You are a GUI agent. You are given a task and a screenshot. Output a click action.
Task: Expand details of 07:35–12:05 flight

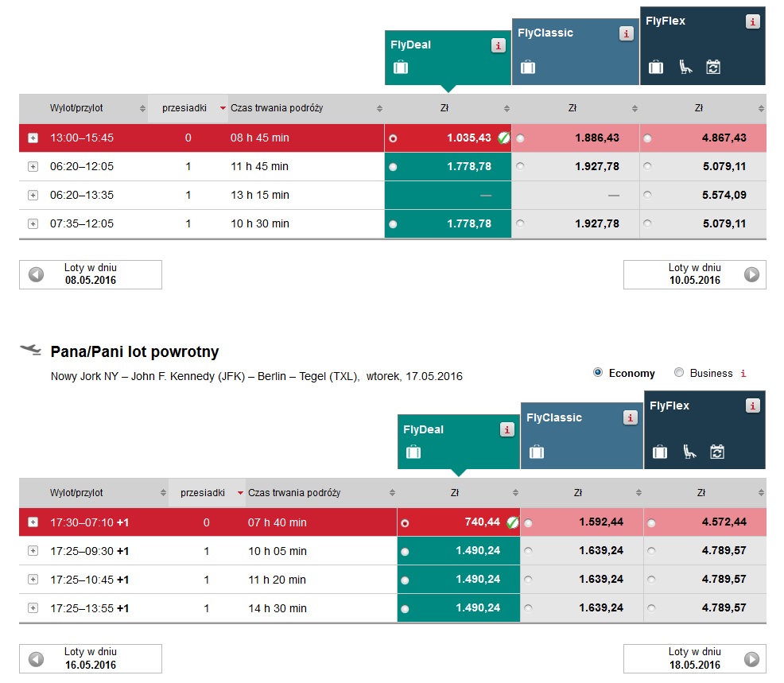(33, 223)
